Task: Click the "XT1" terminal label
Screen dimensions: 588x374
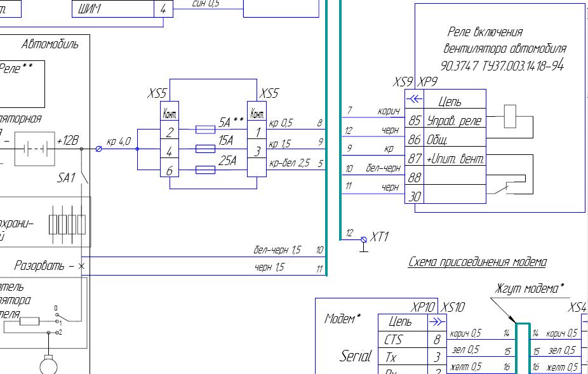Action: pos(379,237)
